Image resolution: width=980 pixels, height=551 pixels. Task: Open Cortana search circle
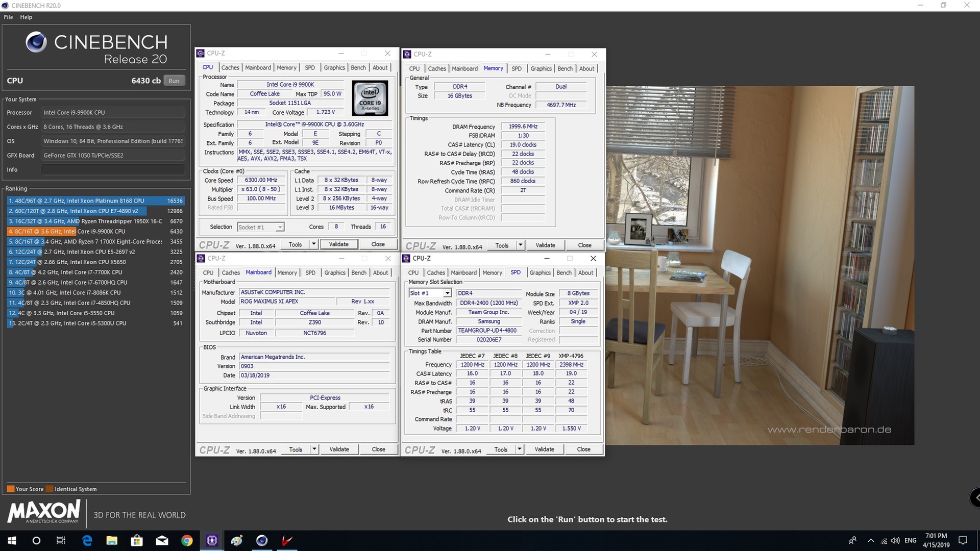point(36,540)
